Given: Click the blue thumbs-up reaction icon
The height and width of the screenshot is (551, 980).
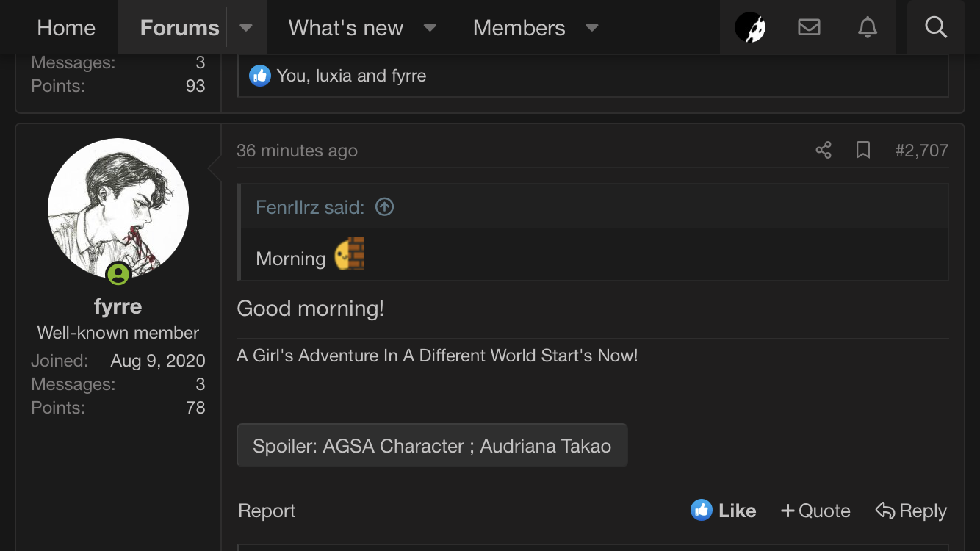Looking at the screenshot, I should (260, 76).
